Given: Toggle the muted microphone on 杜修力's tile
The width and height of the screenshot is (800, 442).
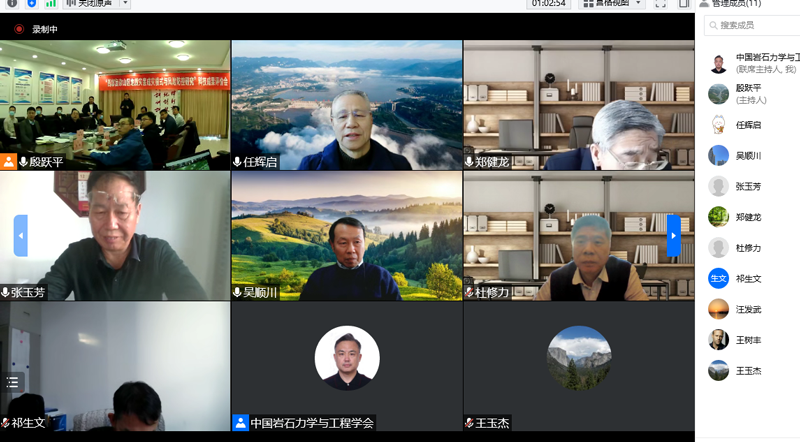Looking at the screenshot, I should [470, 292].
